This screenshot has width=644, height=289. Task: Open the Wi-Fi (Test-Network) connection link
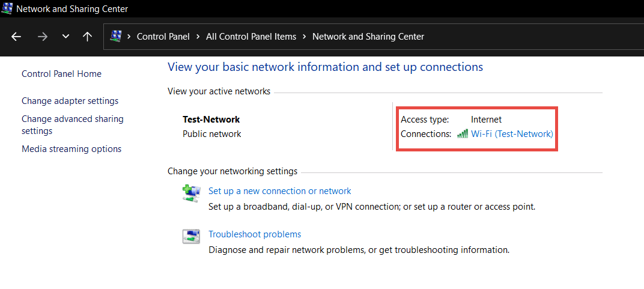(x=512, y=134)
